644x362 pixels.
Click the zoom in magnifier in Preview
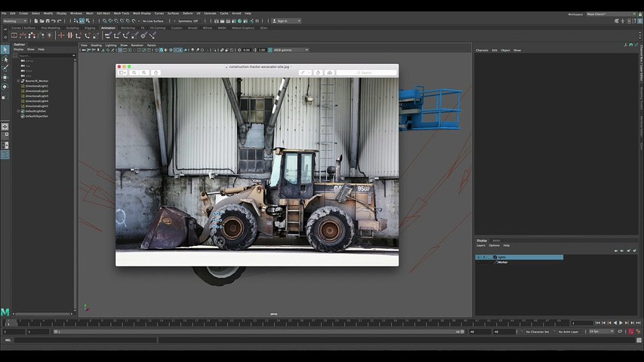[144, 72]
